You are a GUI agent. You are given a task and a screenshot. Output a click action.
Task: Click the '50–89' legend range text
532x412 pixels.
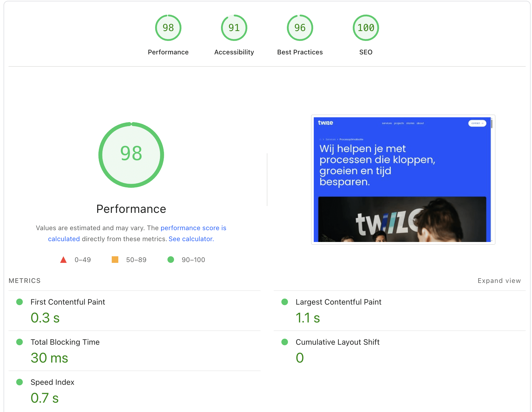point(136,260)
